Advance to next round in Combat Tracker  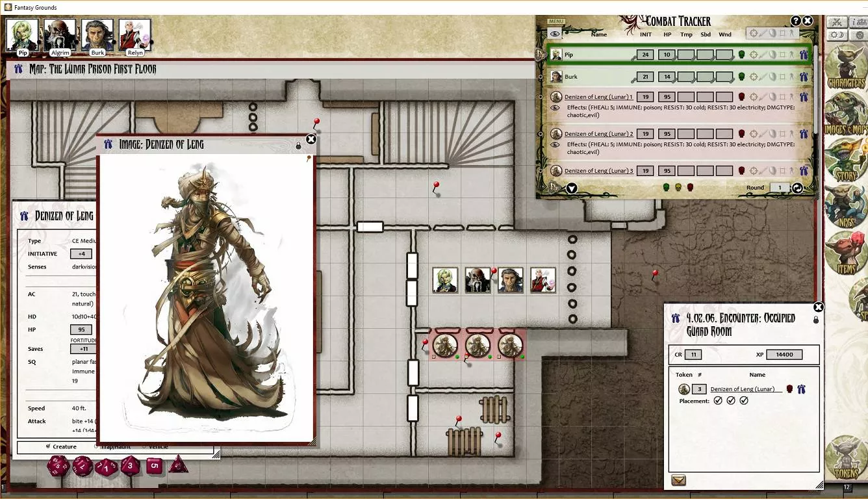pos(797,188)
